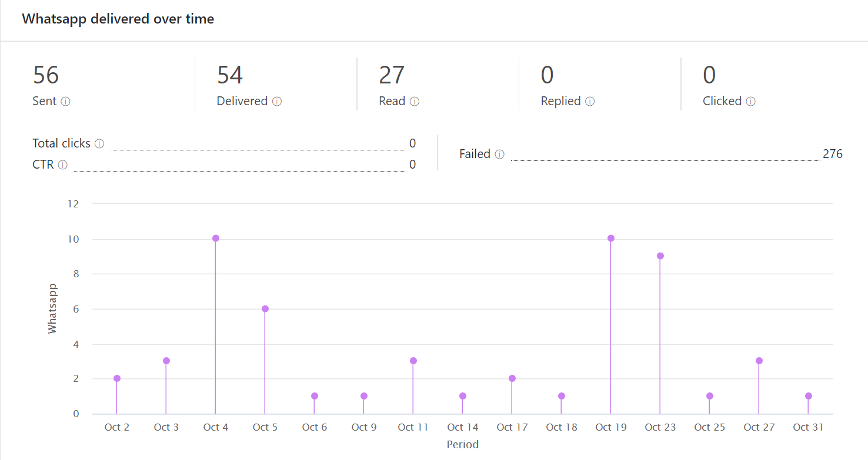Select the Oct 27 data point

pyautogui.click(x=759, y=361)
